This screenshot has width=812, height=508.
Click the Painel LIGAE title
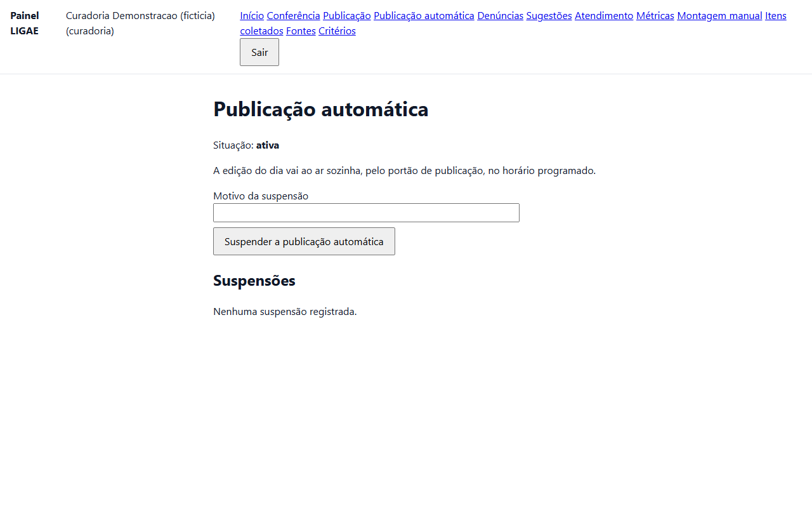tap(25, 23)
